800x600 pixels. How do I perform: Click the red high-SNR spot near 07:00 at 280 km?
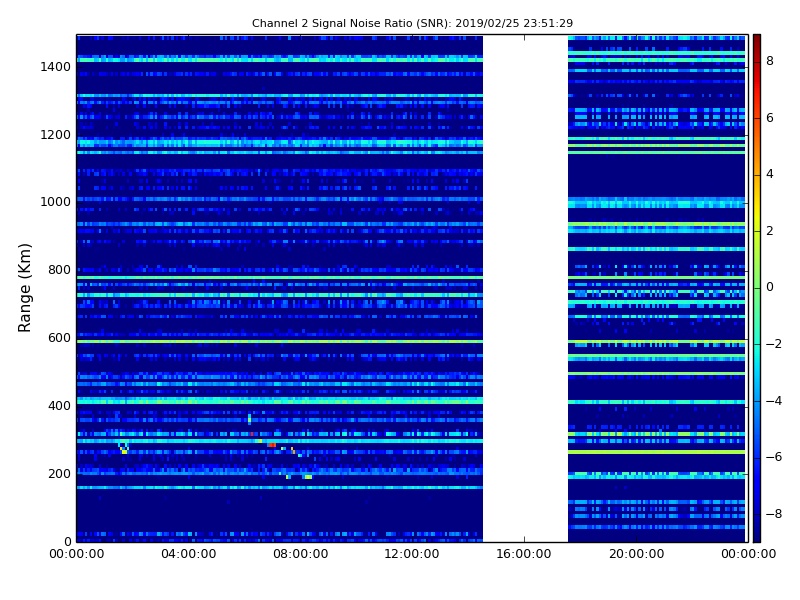coord(271,445)
